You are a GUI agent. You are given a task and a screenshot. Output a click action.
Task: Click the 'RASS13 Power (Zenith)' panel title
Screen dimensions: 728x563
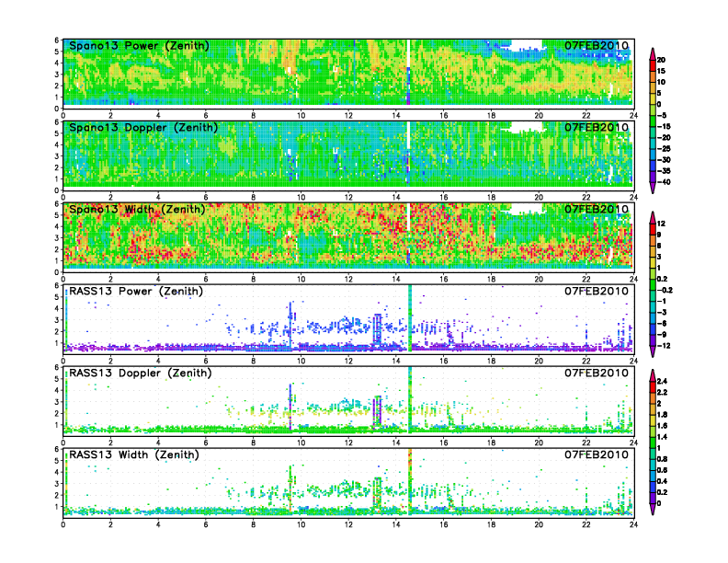(135, 292)
